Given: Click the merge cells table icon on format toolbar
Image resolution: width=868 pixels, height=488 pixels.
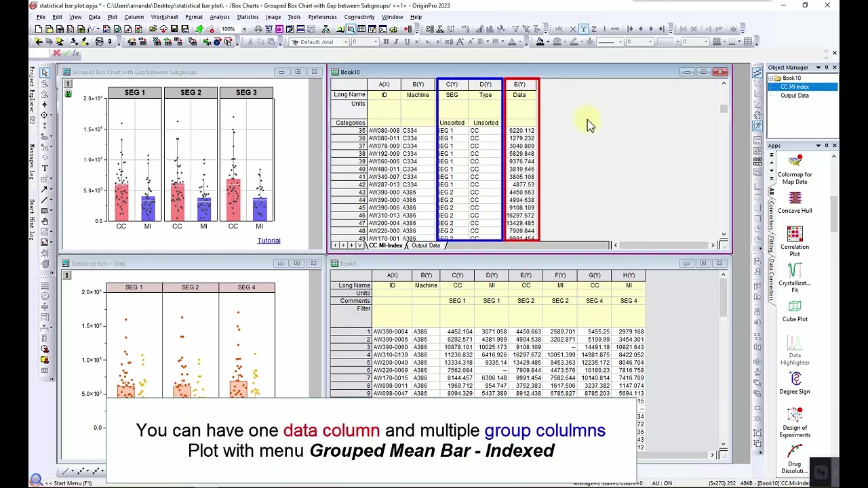Looking at the screenshot, I should coord(748,42).
